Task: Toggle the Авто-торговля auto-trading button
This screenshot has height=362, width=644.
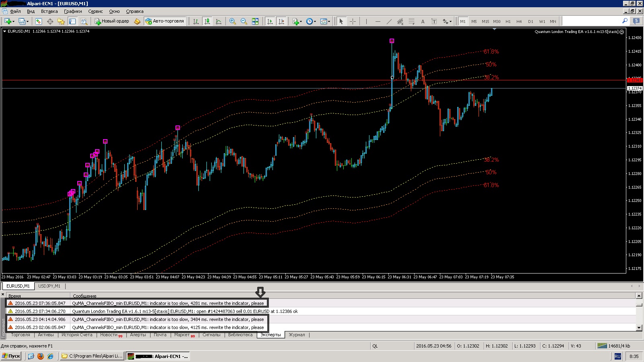Action: point(165,21)
